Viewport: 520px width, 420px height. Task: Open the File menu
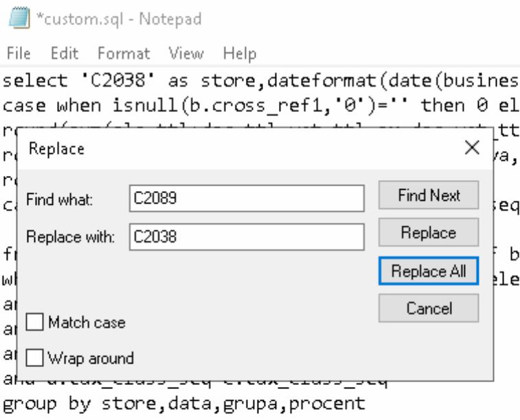click(19, 53)
